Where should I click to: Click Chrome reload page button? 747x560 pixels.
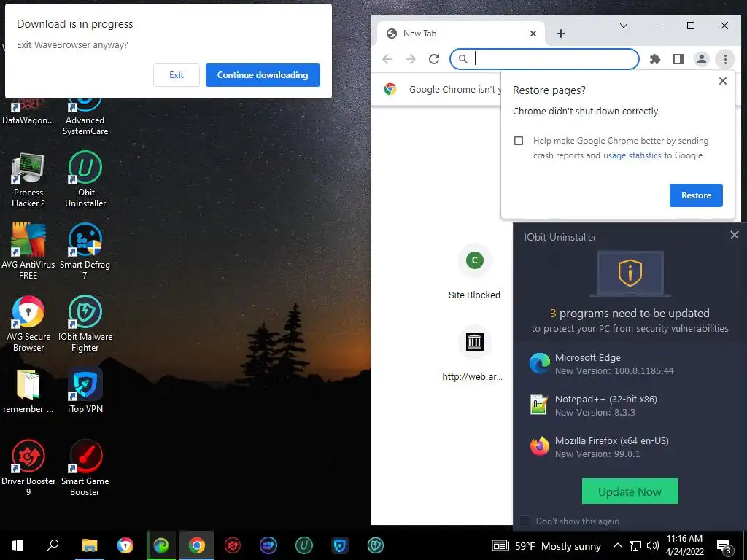coord(433,59)
